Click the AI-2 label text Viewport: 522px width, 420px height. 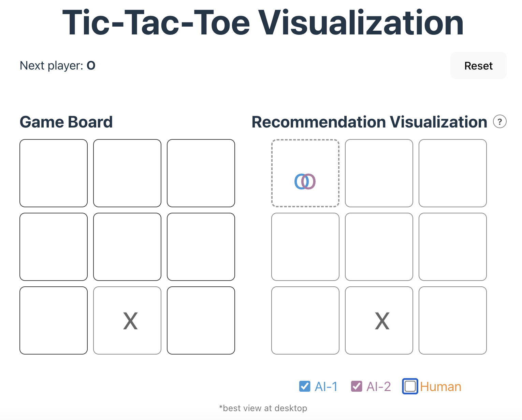378,387
